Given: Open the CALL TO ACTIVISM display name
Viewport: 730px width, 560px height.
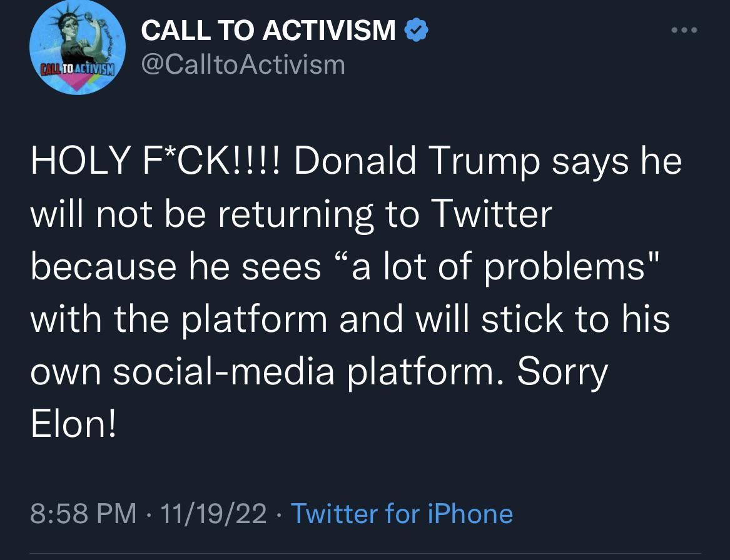Looking at the screenshot, I should coord(269,30).
